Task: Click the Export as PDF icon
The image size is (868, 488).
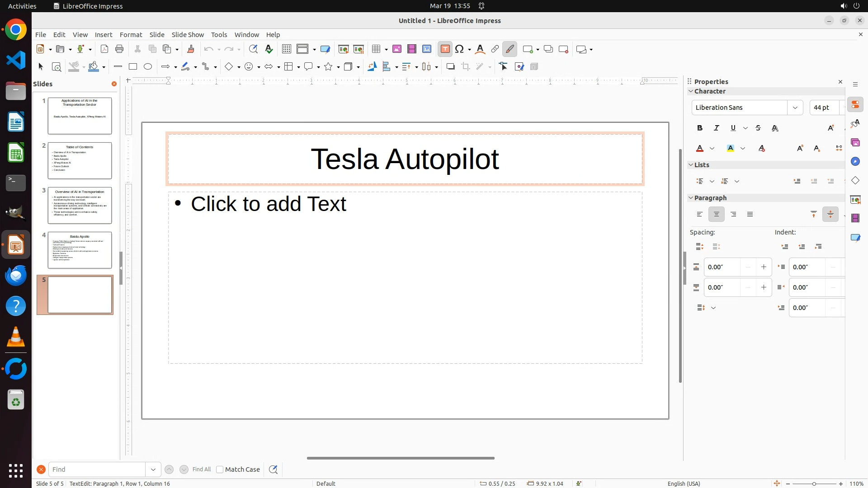Action: click(104, 49)
